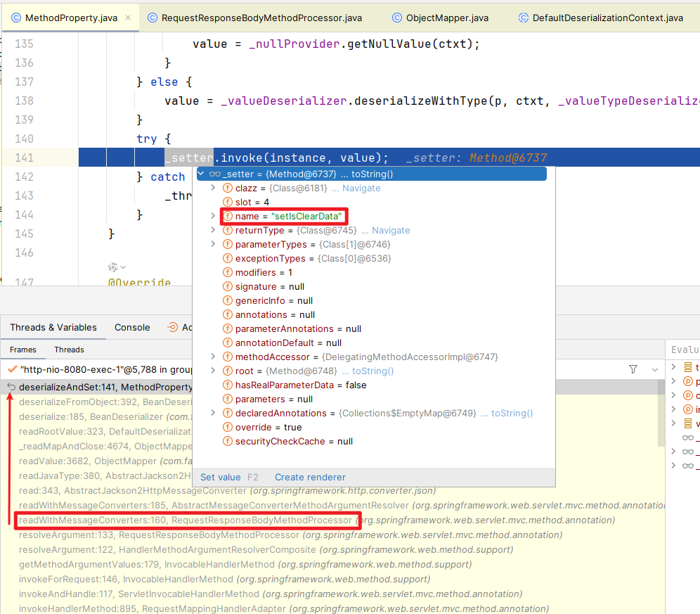Expand the clazz field node

click(214, 188)
